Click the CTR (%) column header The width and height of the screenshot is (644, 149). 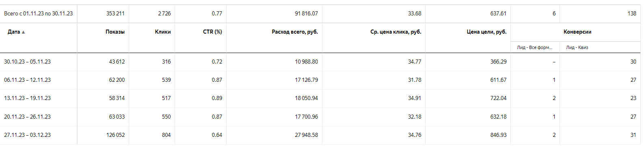point(212,32)
